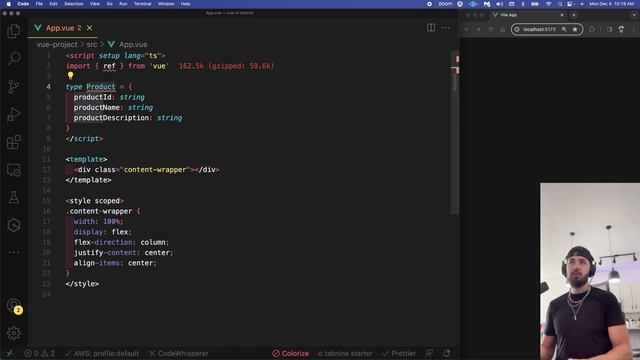The height and width of the screenshot is (360, 640).
Task: Open the Run menu
Action: coord(123,4)
